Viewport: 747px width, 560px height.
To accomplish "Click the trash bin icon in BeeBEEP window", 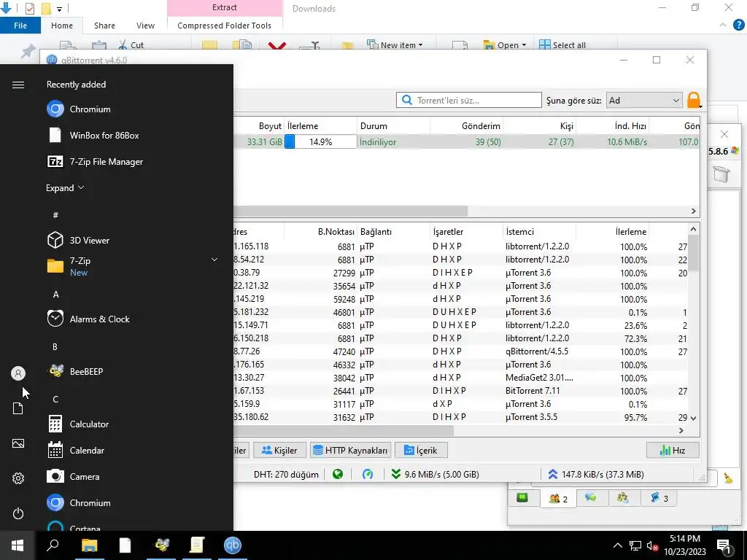I will pyautogui.click(x=721, y=174).
